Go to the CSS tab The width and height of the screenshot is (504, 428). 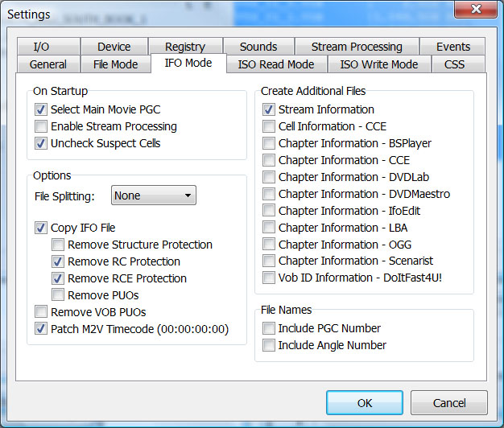pyautogui.click(x=454, y=64)
